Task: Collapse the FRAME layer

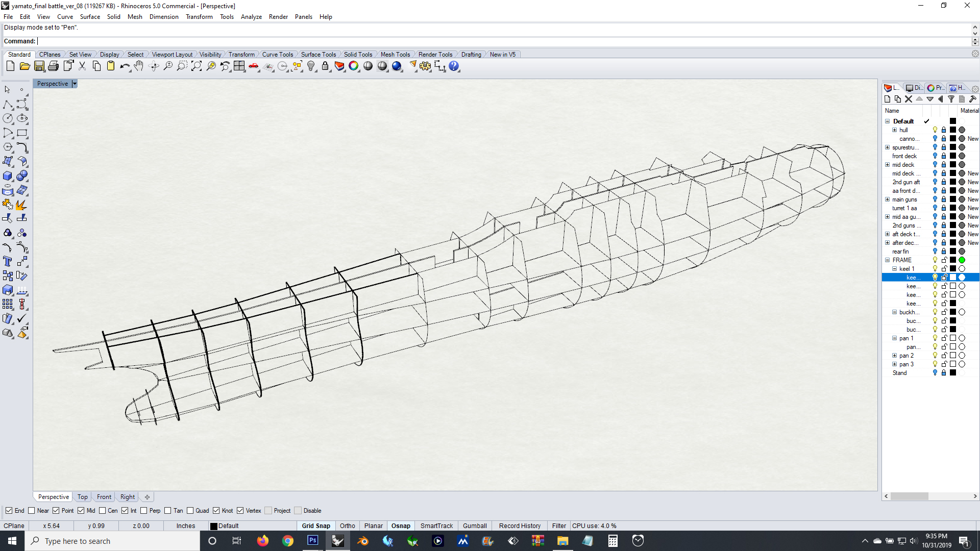Action: (888, 260)
